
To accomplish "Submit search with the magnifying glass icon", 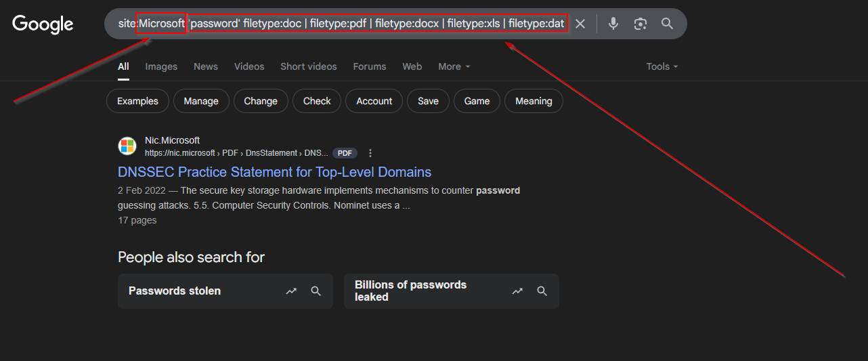I will point(668,24).
